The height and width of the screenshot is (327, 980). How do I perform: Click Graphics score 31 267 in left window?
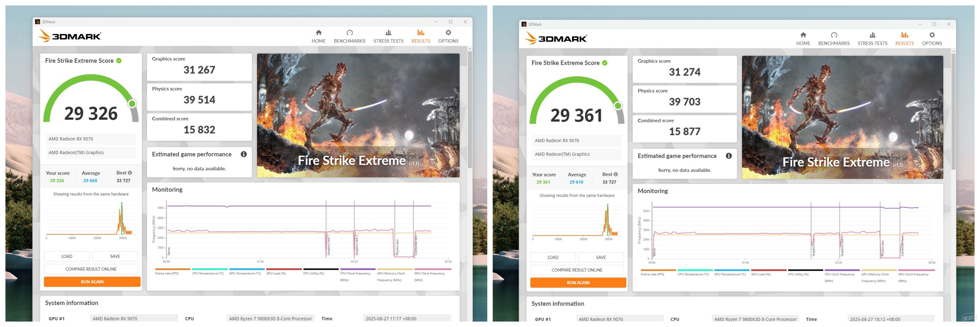tap(199, 67)
